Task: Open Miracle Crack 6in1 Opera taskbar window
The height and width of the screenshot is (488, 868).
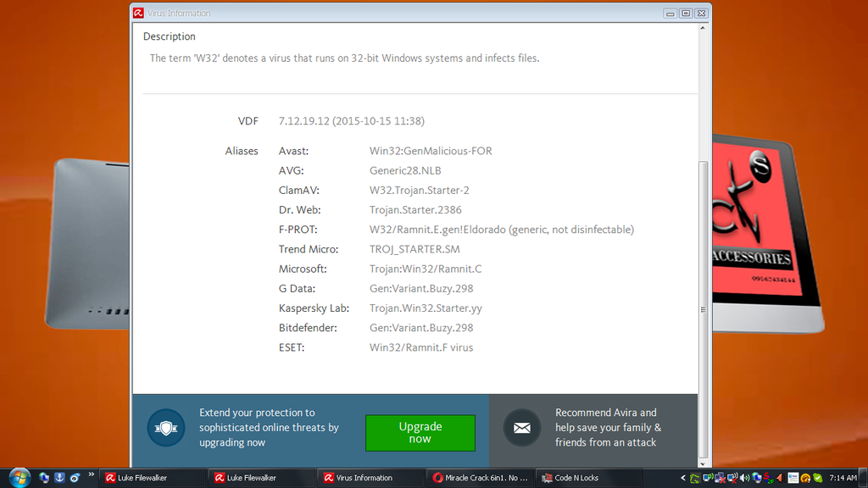Action: tap(479, 478)
